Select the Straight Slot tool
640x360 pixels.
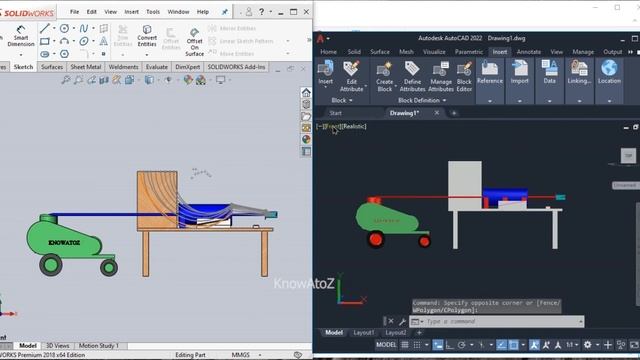(x=45, y=54)
